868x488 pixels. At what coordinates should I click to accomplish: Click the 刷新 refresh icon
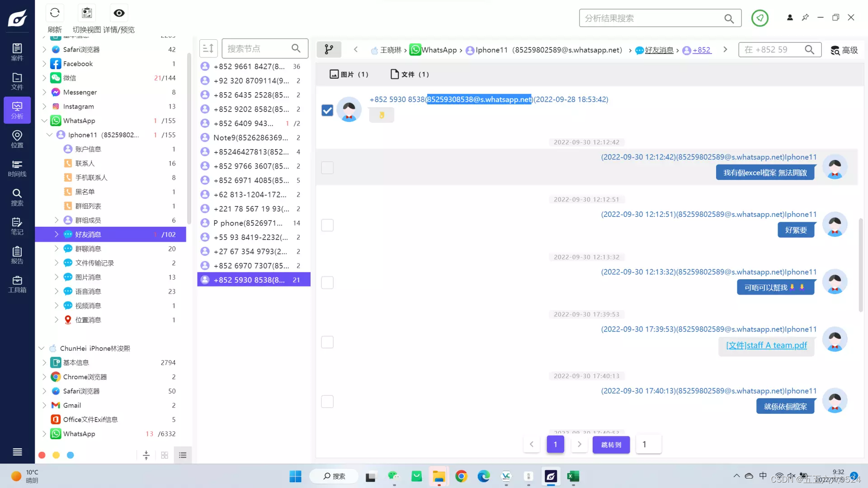pos(55,13)
